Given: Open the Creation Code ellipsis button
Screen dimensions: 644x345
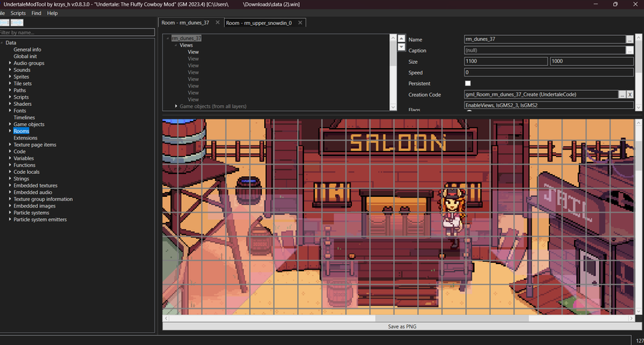Looking at the screenshot, I should pyautogui.click(x=623, y=94).
